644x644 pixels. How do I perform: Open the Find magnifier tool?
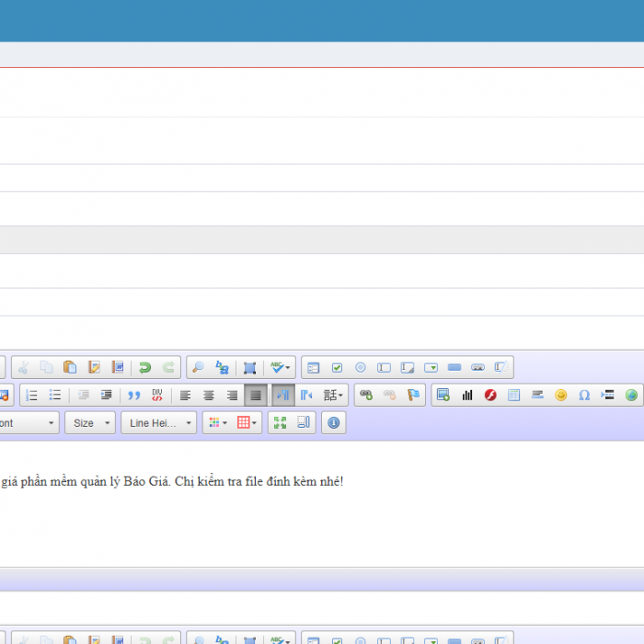tap(198, 368)
